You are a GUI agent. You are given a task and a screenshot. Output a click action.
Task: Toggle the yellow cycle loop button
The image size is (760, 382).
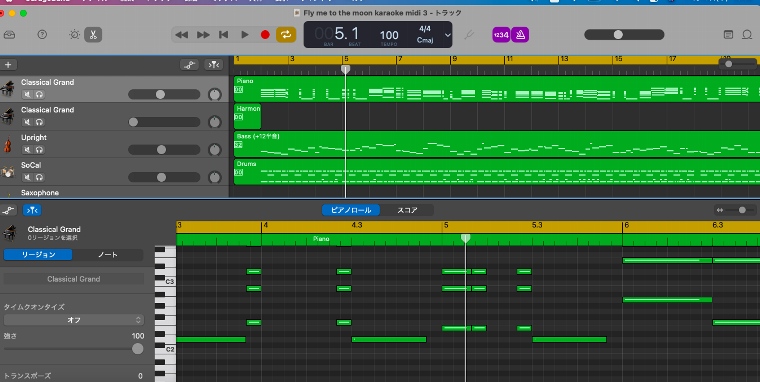286,34
